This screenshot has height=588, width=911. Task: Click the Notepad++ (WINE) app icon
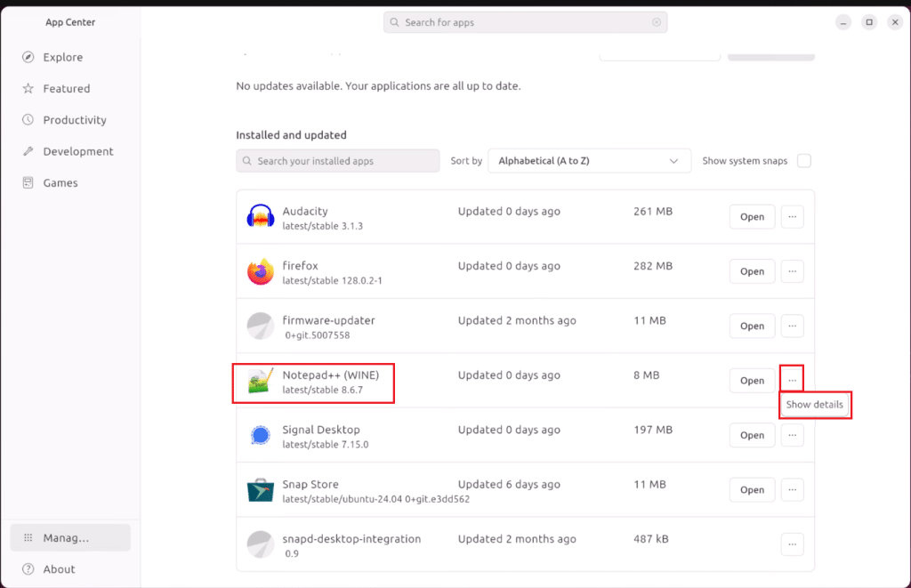pos(260,381)
